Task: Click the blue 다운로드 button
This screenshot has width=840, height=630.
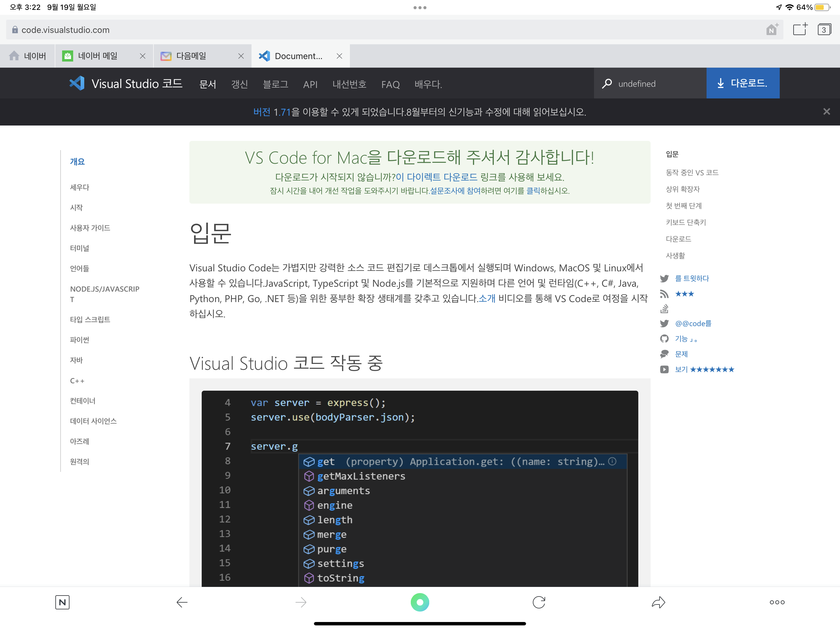Action: coord(743,83)
